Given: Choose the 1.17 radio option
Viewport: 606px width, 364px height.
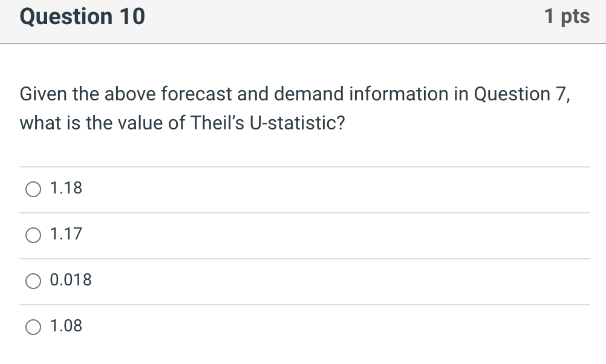Looking at the screenshot, I should [33, 236].
